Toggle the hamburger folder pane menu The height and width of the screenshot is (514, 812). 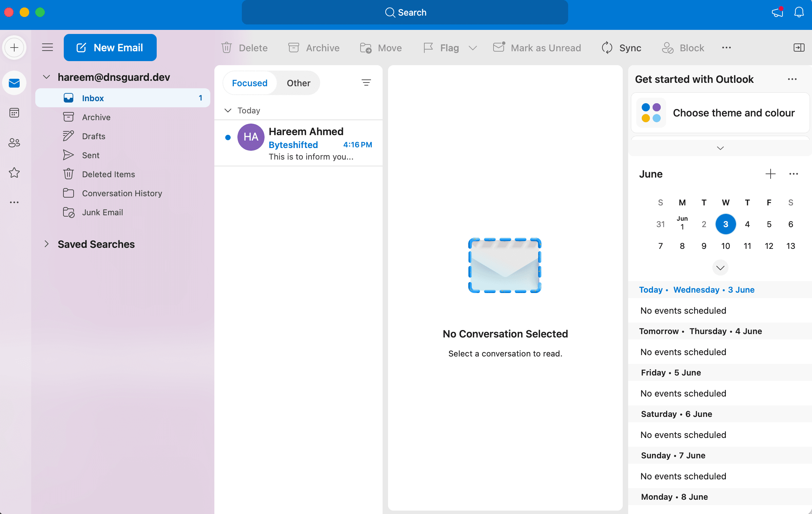coord(47,48)
